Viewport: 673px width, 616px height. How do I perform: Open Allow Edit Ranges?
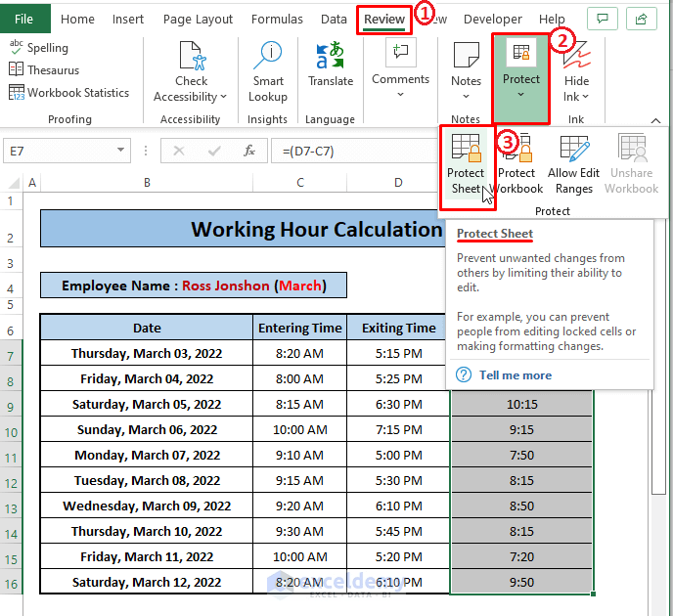point(574,164)
